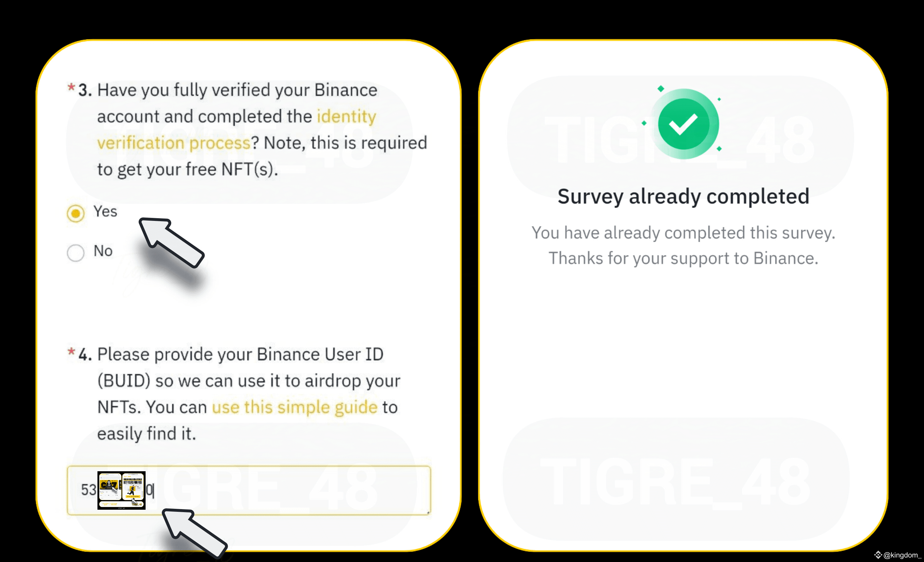924x562 pixels.
Task: Click the "You have already completed this survey" message
Action: pos(683,233)
